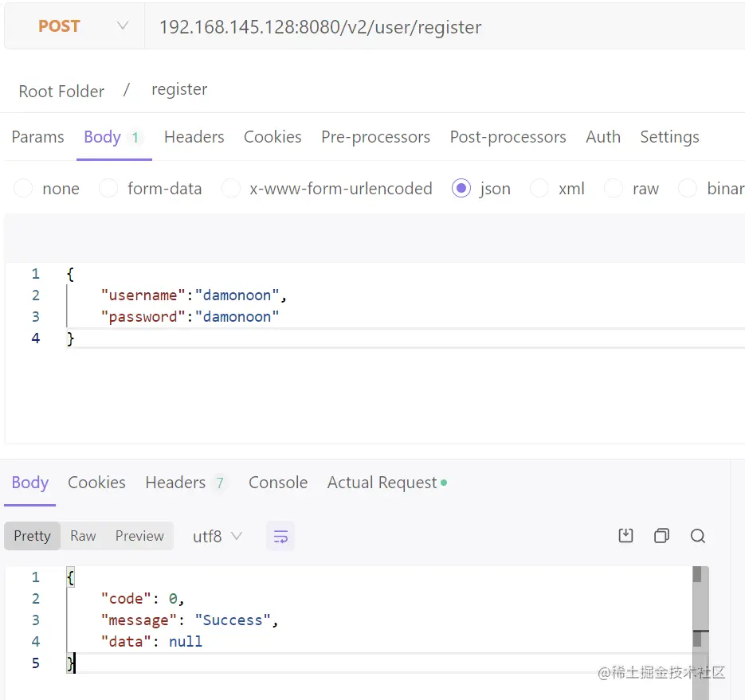Click the "message": "Success" response line
Screen dimensions: 745x700
(x=189, y=620)
